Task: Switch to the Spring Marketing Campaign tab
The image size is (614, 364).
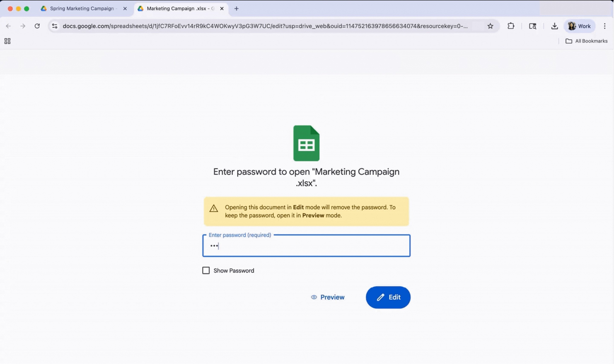Action: pyautogui.click(x=81, y=8)
